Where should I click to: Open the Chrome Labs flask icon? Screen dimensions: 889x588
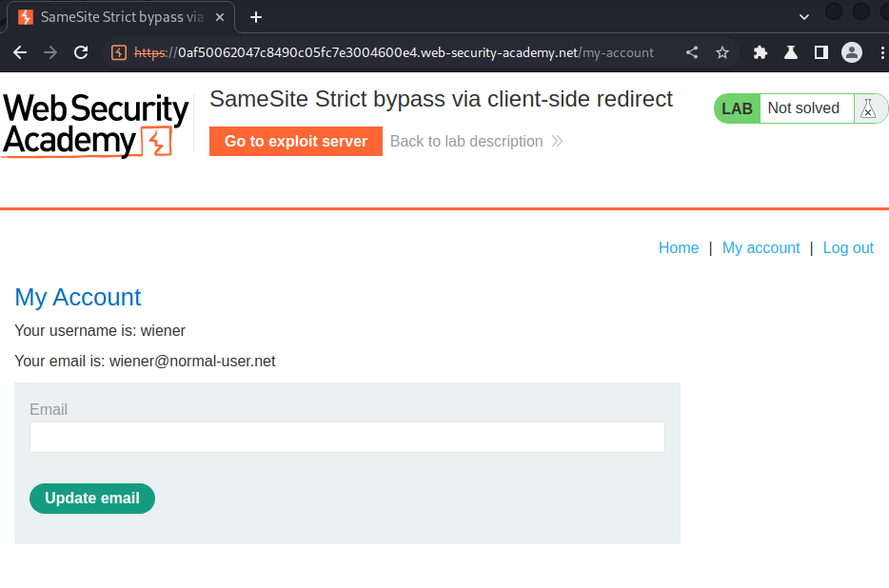791,52
